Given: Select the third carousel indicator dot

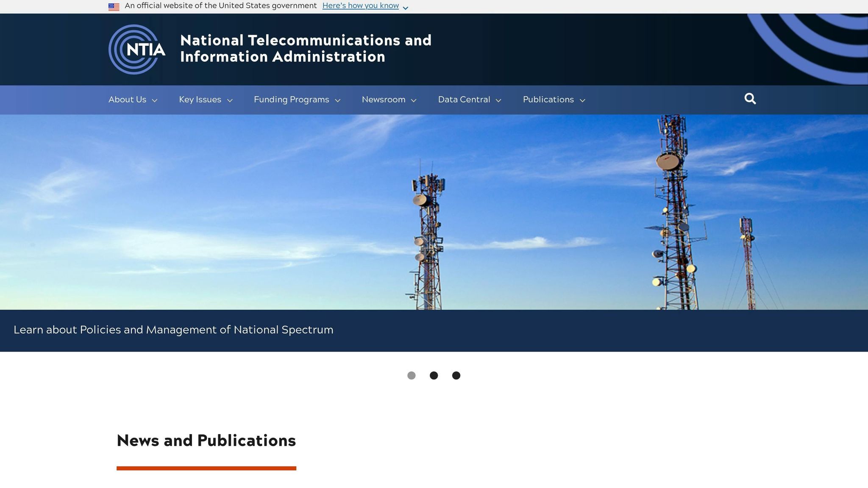Looking at the screenshot, I should click(456, 375).
